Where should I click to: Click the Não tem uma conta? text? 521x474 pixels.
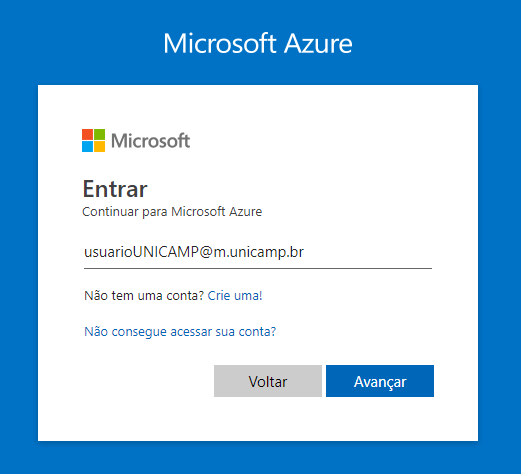pyautogui.click(x=144, y=296)
